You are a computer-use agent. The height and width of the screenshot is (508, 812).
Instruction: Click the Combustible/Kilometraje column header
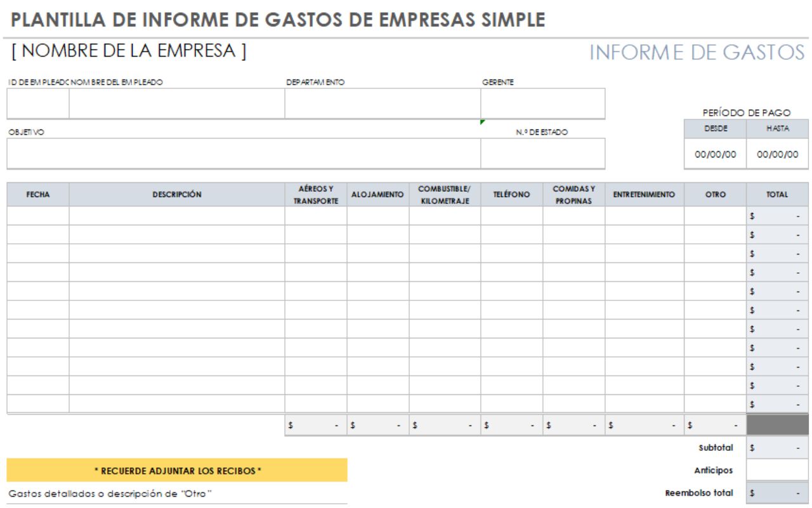pos(444,195)
